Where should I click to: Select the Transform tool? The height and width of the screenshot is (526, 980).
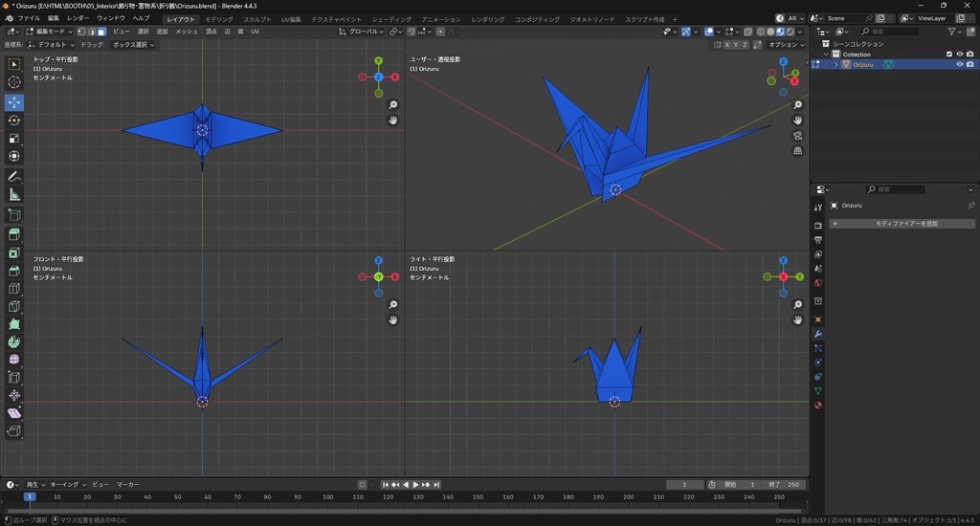click(x=13, y=156)
